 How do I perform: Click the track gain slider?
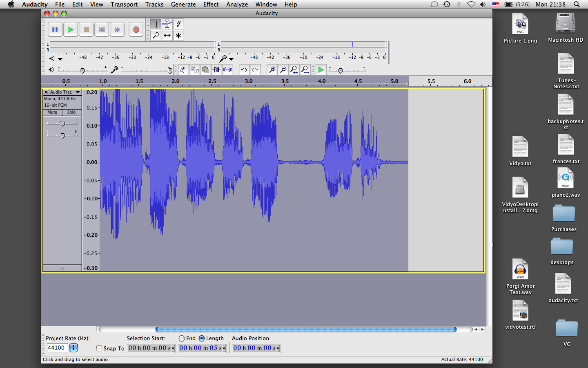pyautogui.click(x=62, y=123)
